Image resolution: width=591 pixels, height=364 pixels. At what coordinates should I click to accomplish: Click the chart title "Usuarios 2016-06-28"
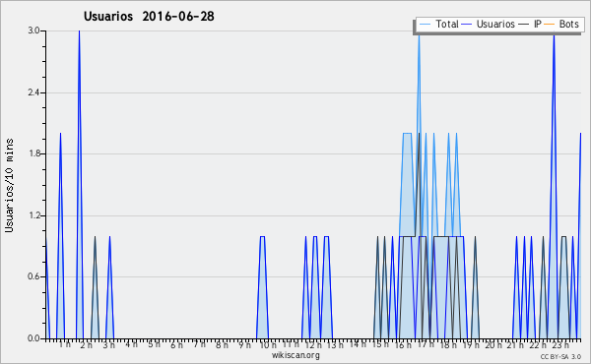pos(149,16)
